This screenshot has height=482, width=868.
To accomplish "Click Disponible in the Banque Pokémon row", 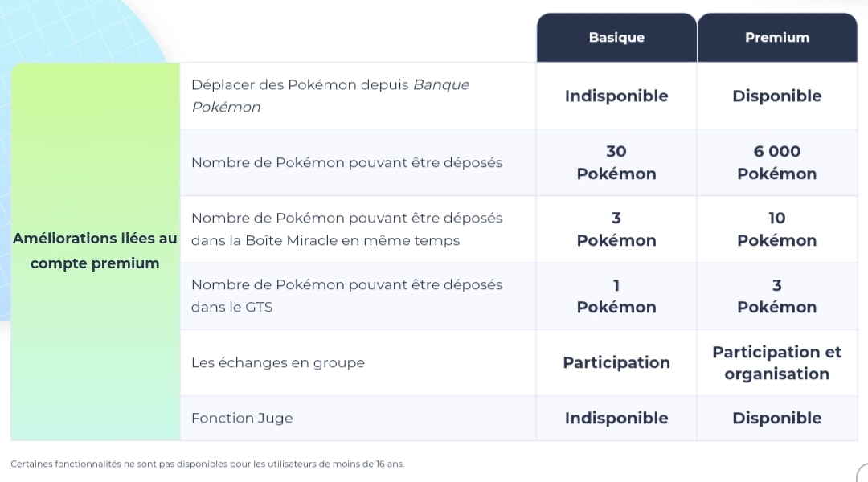I will point(777,96).
